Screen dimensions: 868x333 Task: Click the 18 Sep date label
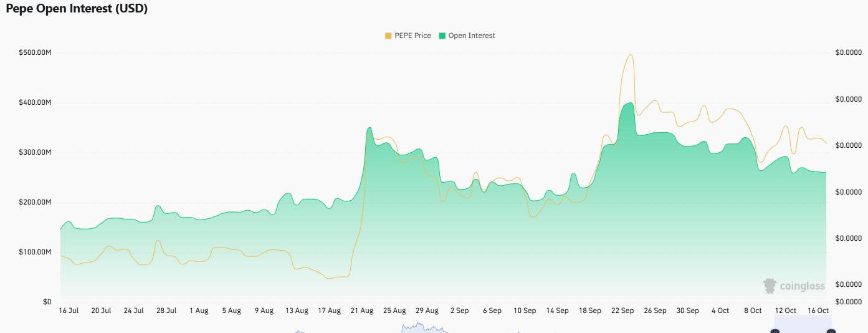click(589, 311)
